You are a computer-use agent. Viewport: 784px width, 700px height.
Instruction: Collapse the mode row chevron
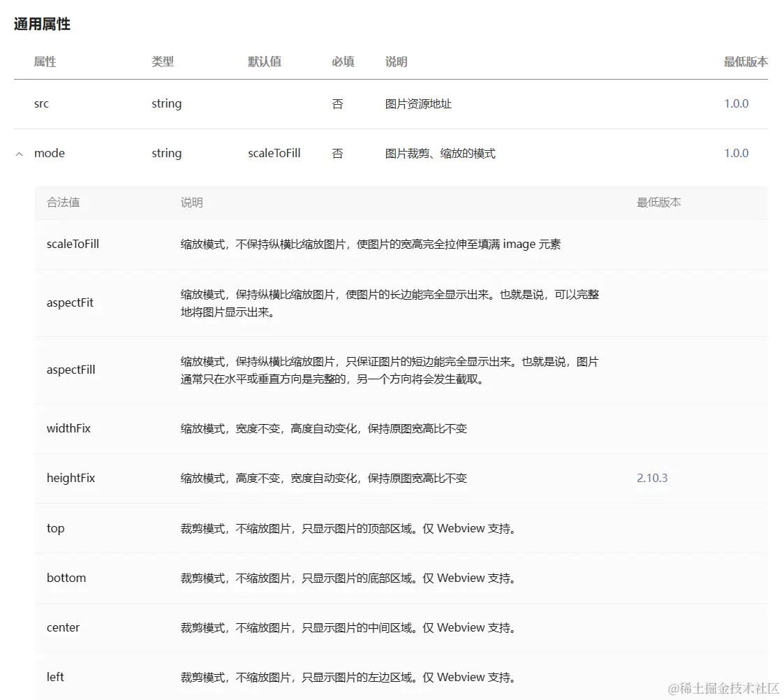20,154
